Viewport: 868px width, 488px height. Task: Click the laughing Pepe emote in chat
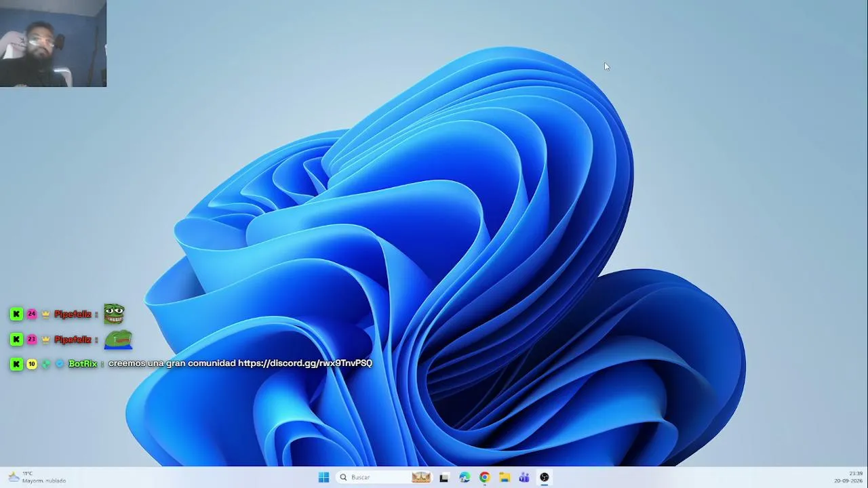click(x=114, y=314)
